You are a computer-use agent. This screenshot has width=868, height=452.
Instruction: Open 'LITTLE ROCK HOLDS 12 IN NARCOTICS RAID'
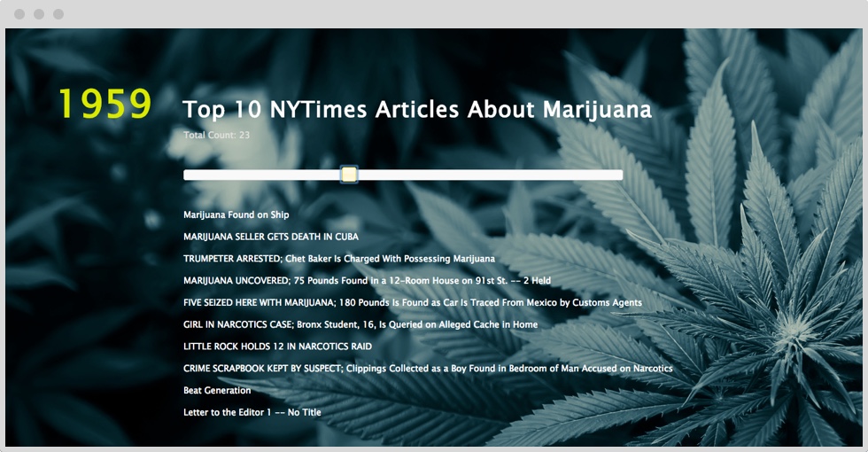tap(278, 347)
